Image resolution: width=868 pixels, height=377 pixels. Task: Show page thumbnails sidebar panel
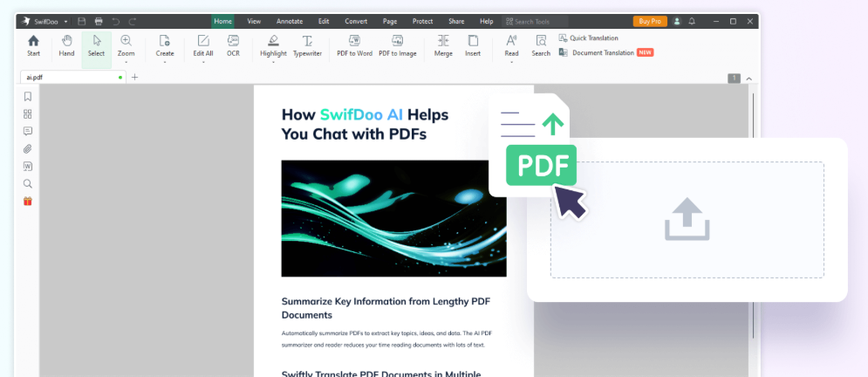(x=28, y=114)
